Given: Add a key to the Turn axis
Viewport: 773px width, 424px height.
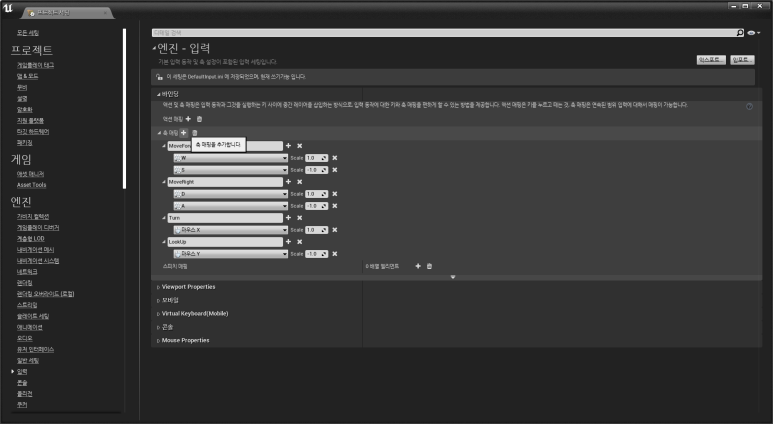Looking at the screenshot, I should tap(288, 218).
